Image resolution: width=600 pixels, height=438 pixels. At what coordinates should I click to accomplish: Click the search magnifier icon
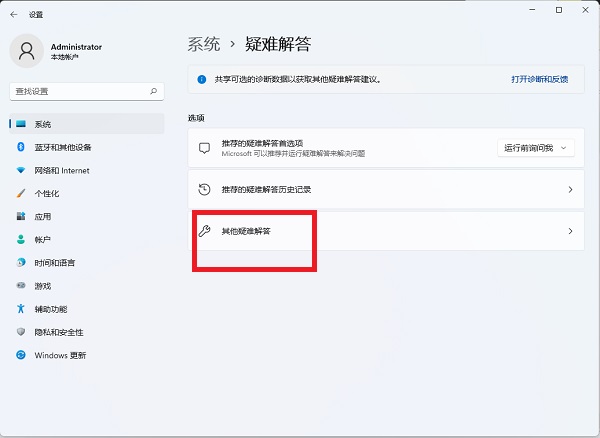154,90
